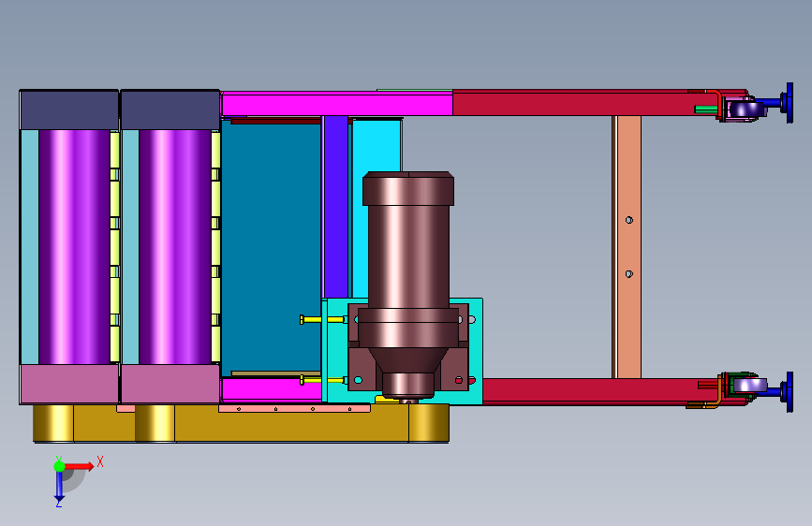The height and width of the screenshot is (526, 812).
Task: Select the salmon strip with four holes
Action: (x=294, y=408)
